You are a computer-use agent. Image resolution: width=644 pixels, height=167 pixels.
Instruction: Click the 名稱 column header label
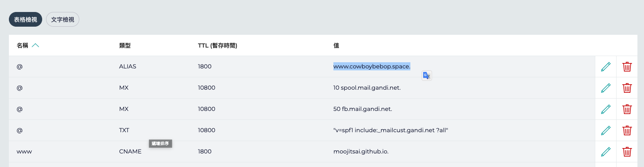click(22, 46)
